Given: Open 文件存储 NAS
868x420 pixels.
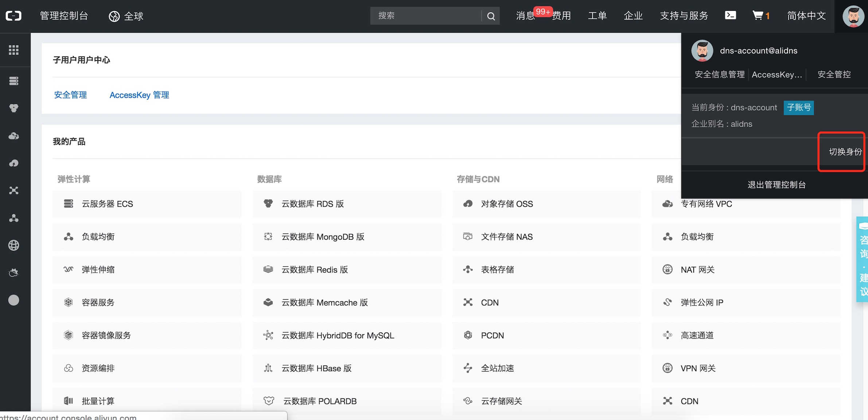Looking at the screenshot, I should pyautogui.click(x=546, y=237).
